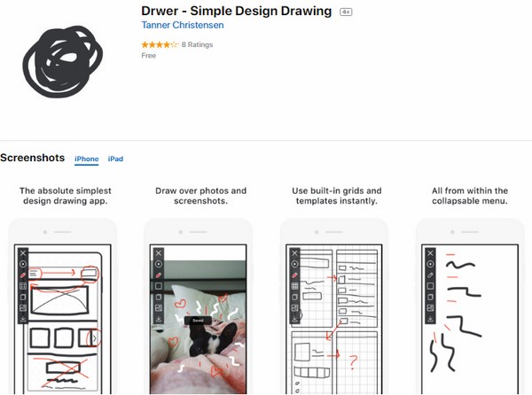Click the pencil icon in the collapsable menu screenshot
The height and width of the screenshot is (395, 532).
point(430,275)
